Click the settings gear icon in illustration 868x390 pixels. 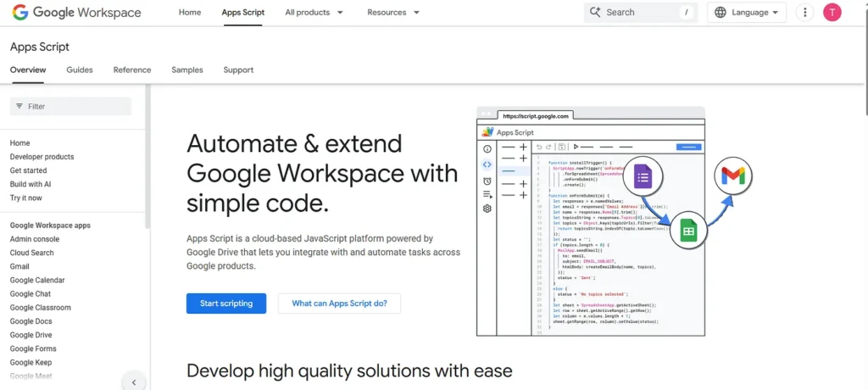coord(487,209)
